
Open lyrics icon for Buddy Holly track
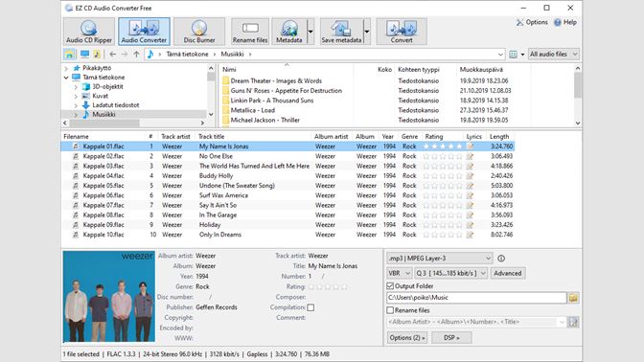(470, 175)
